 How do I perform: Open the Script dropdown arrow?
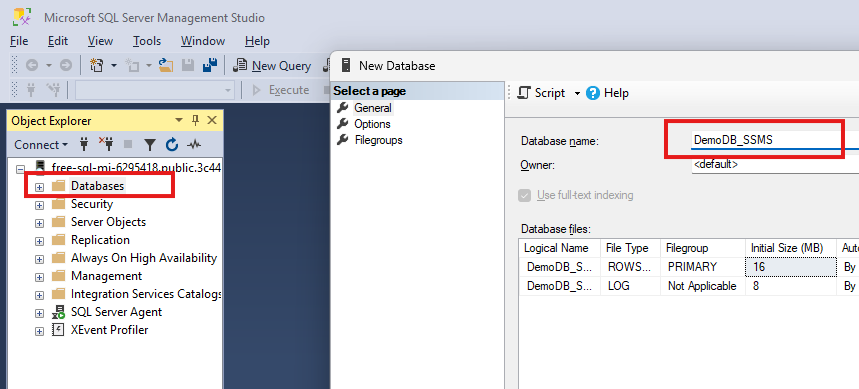(577, 94)
